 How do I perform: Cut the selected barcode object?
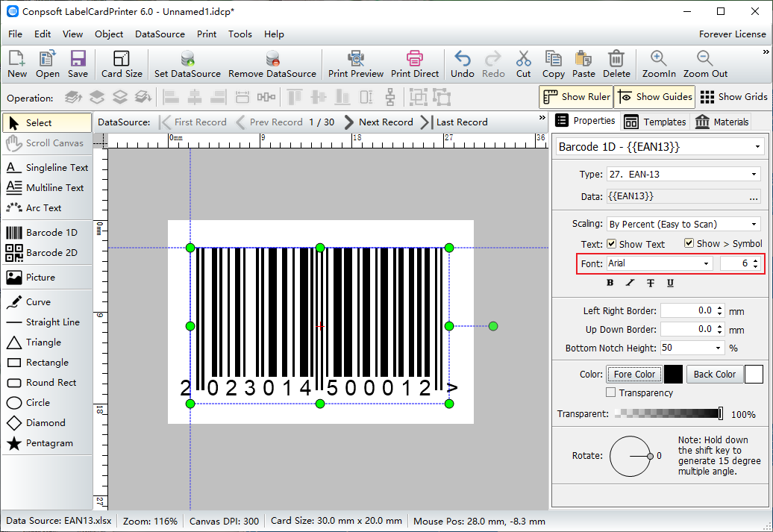[523, 64]
